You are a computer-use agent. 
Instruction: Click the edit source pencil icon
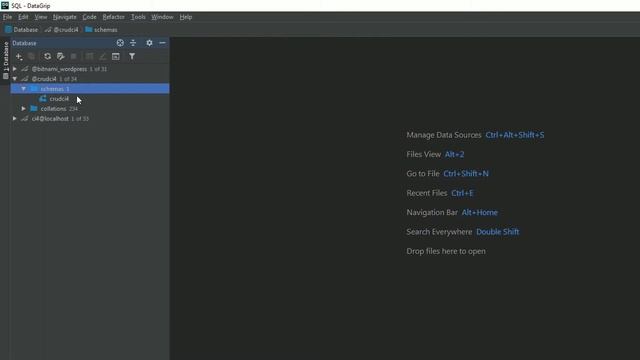(x=102, y=56)
